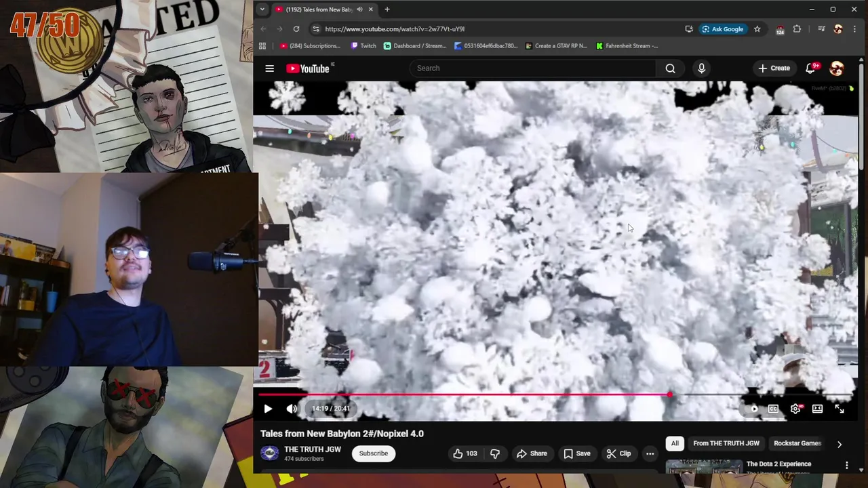
Task: Share the video
Action: pos(531,453)
